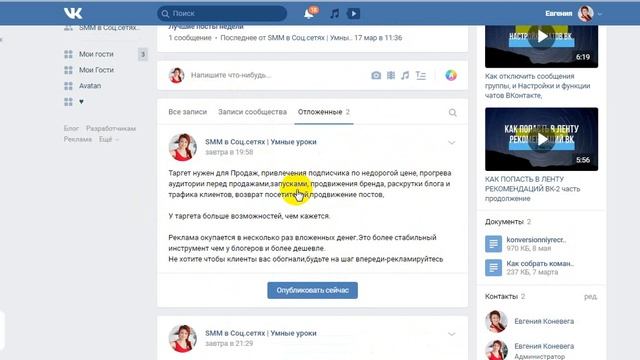Open Блог footer link
This screenshot has width=640, height=360.
71,128
